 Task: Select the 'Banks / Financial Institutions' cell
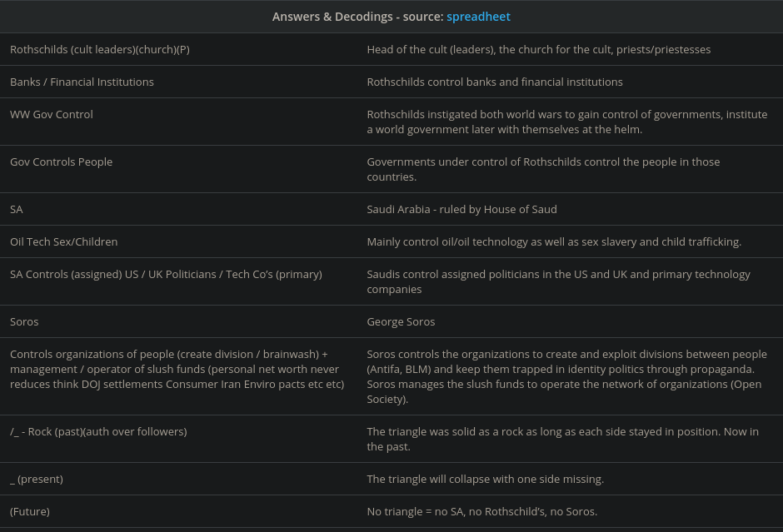(82, 82)
